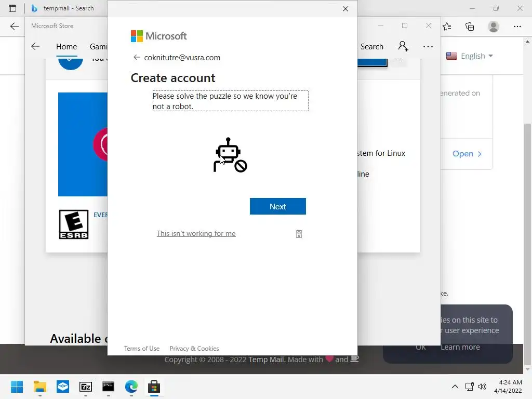Open the Windows Start menu
Screen dimensions: 532x399
pos(17,387)
